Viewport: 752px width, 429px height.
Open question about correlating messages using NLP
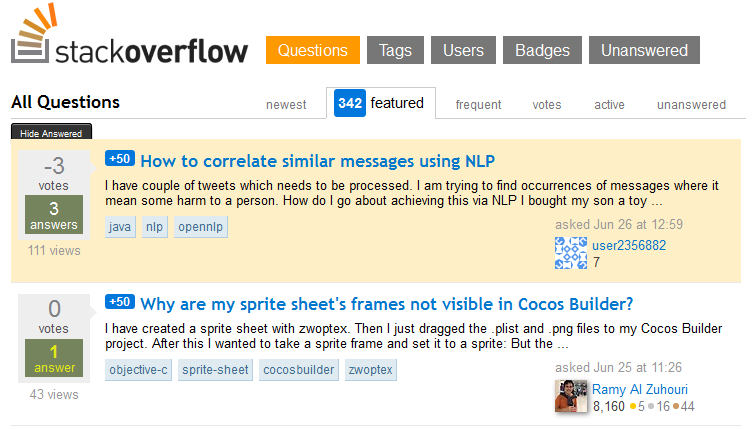[x=317, y=161]
